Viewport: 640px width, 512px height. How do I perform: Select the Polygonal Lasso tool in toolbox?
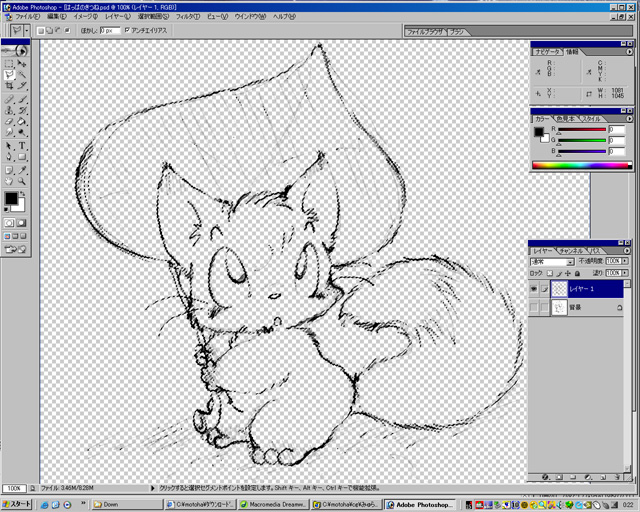(9, 75)
